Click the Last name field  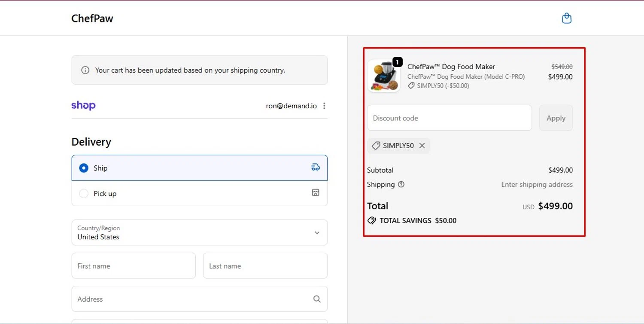coord(265,266)
